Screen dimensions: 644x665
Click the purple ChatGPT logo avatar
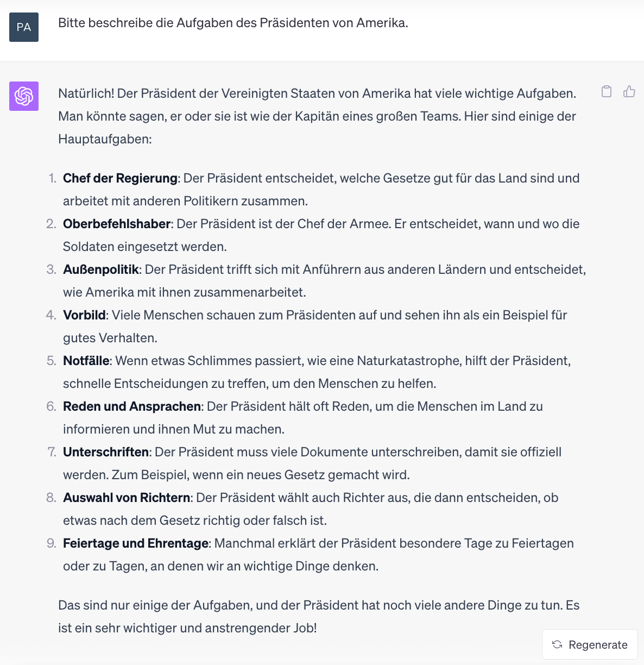[24, 96]
